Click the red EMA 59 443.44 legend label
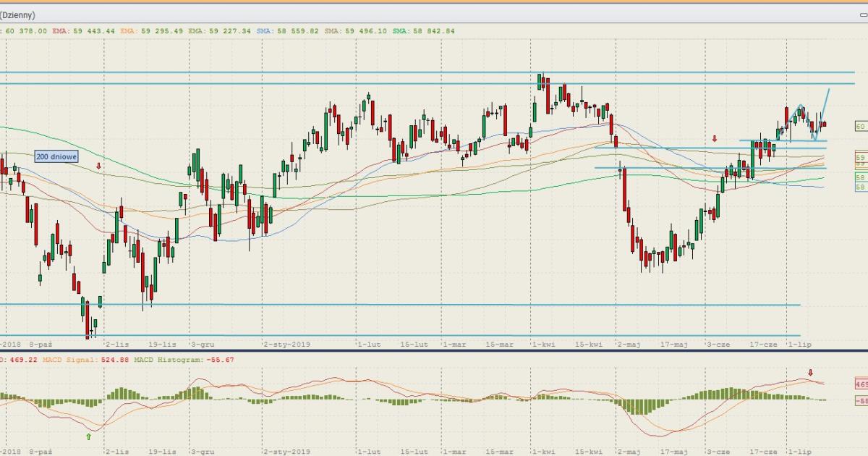This screenshot has width=868, height=456. (84, 31)
